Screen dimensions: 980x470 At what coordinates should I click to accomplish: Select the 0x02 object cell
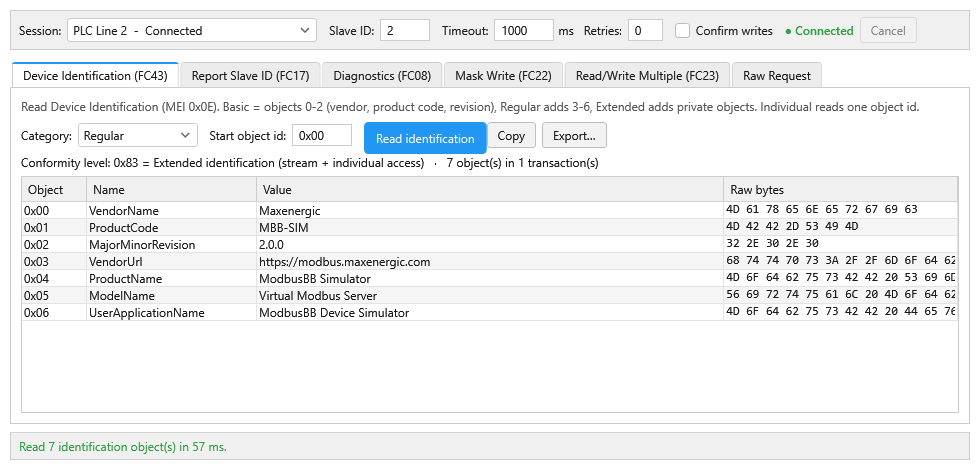point(54,244)
